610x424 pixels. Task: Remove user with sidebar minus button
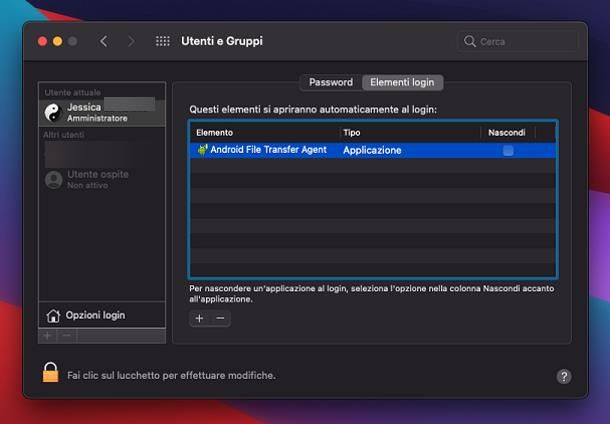click(x=67, y=336)
